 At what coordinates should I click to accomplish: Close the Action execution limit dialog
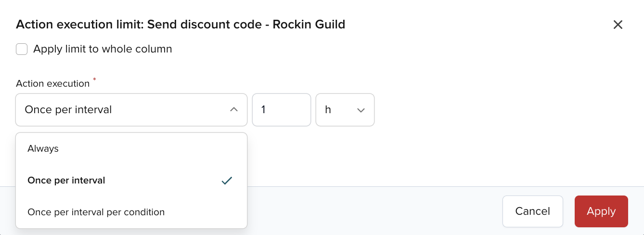pyautogui.click(x=618, y=25)
